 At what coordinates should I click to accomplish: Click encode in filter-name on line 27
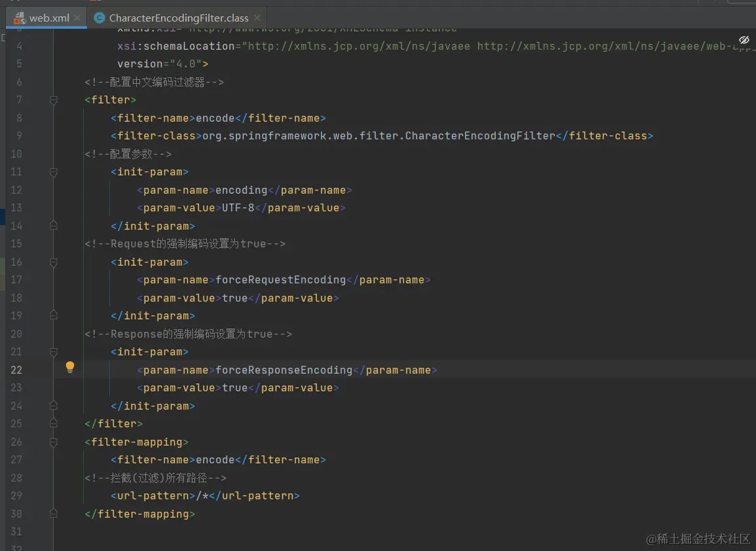[215, 460]
